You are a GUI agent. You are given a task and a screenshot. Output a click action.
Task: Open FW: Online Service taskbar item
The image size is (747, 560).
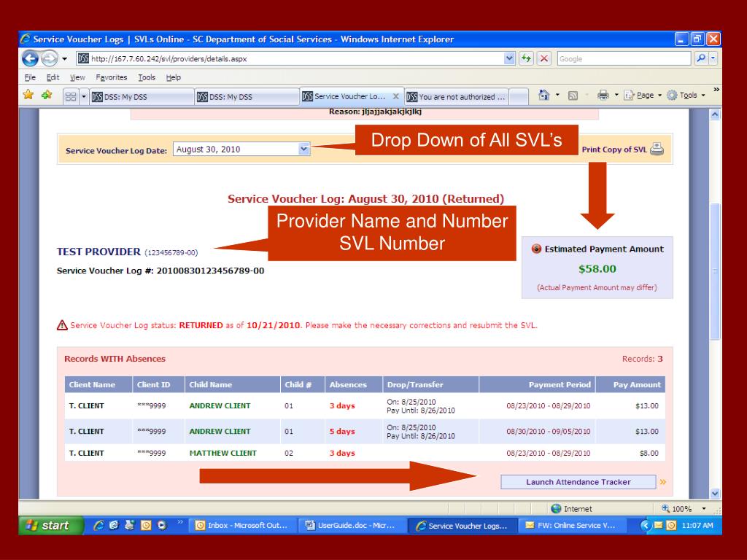tap(571, 526)
